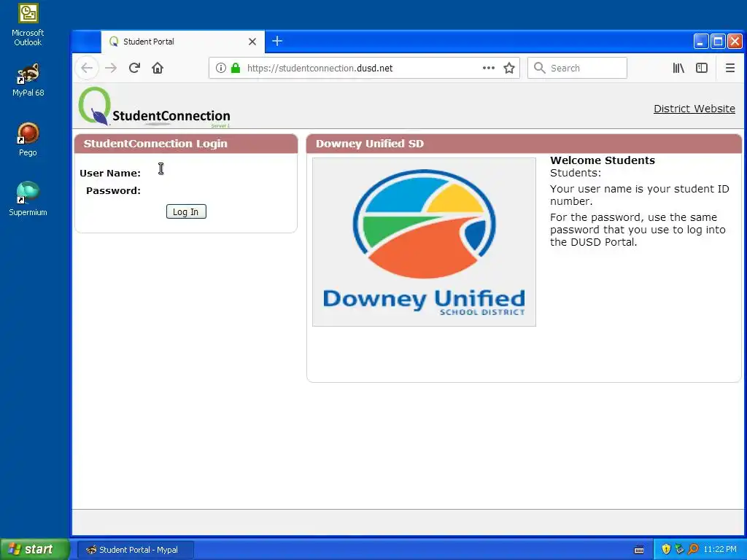Click the green secure connection padlock
The width and height of the screenshot is (747, 560).
[236, 68]
